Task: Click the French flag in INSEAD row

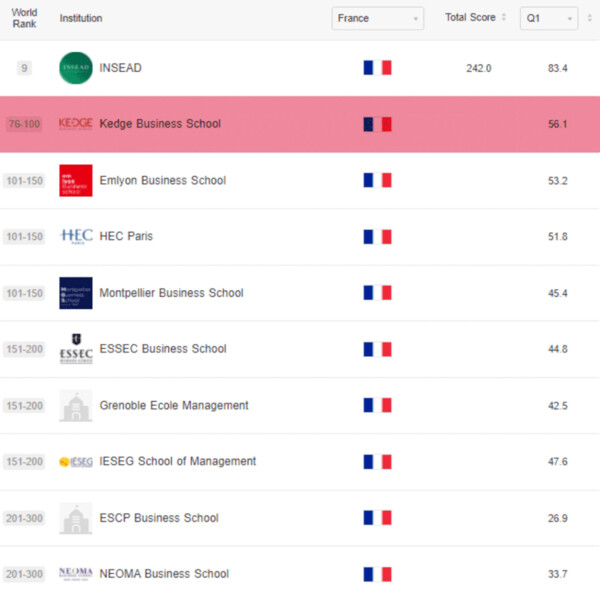Action: click(377, 68)
